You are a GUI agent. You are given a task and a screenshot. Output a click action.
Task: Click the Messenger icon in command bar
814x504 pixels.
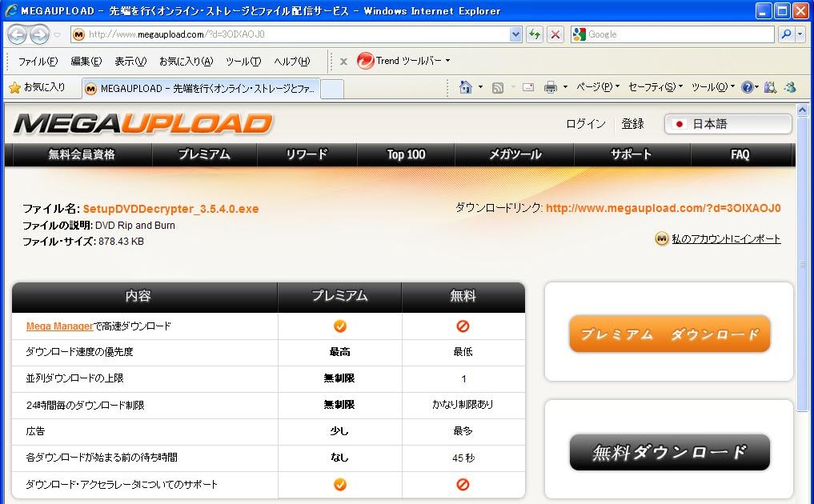791,87
